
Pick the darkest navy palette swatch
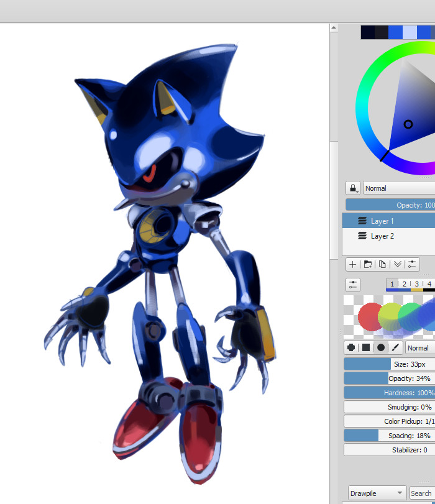[x=367, y=32]
